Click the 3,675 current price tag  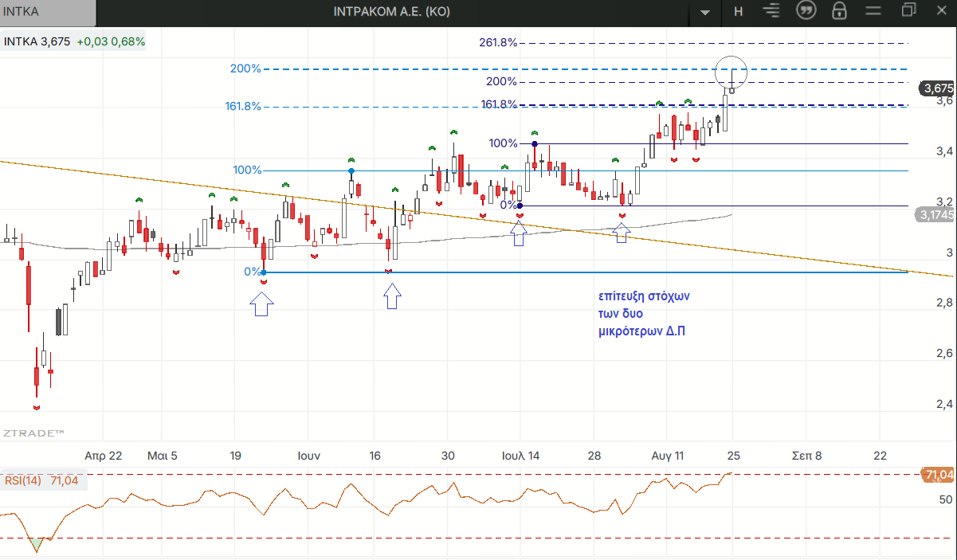pos(937,88)
